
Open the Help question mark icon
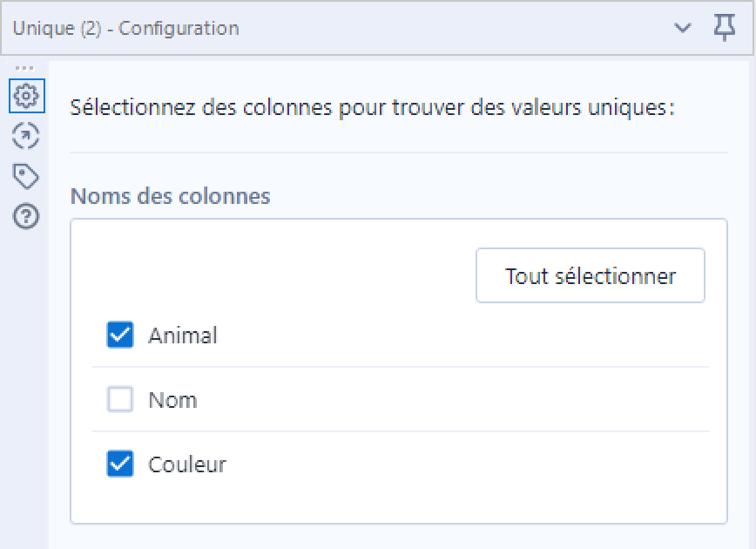click(x=25, y=216)
